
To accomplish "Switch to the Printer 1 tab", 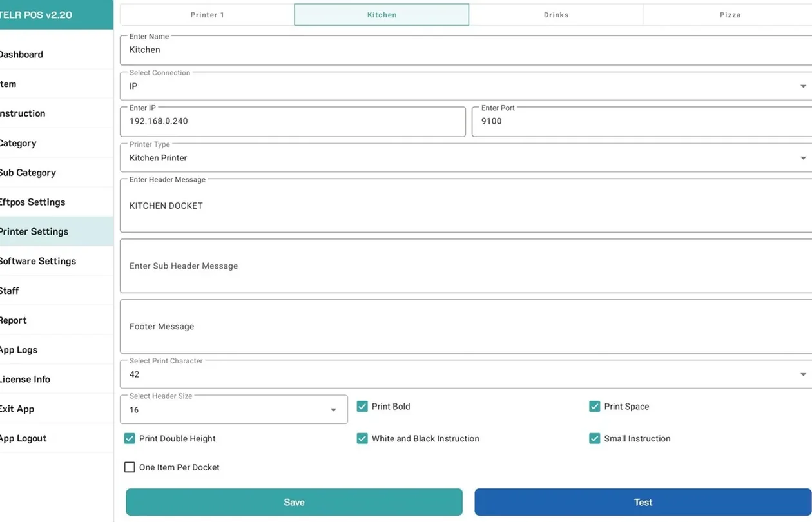I will pos(207,15).
